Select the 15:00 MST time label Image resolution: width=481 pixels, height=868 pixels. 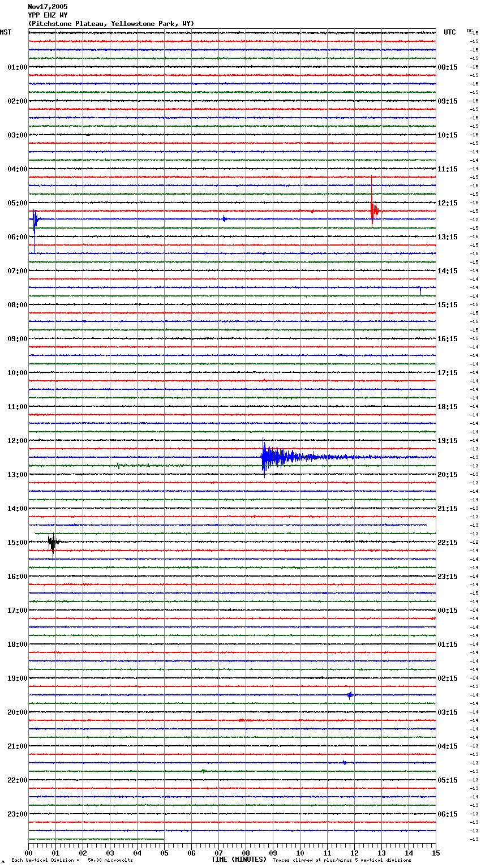pyautogui.click(x=18, y=543)
